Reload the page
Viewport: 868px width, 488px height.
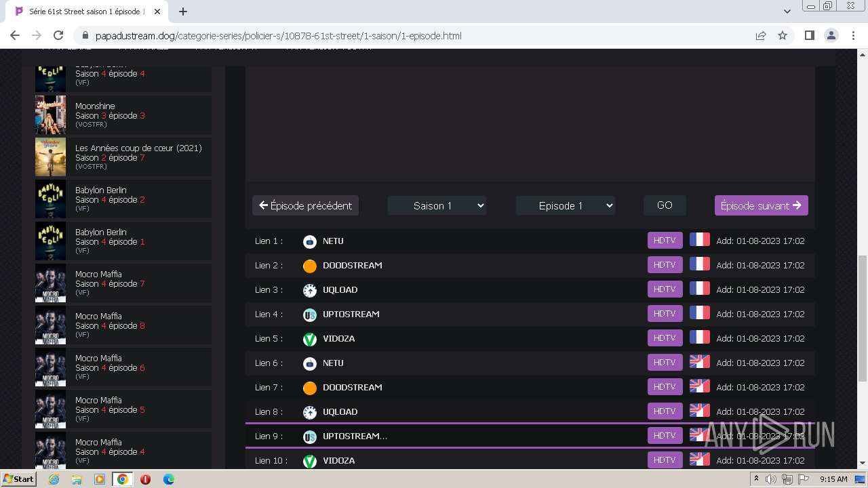point(58,35)
